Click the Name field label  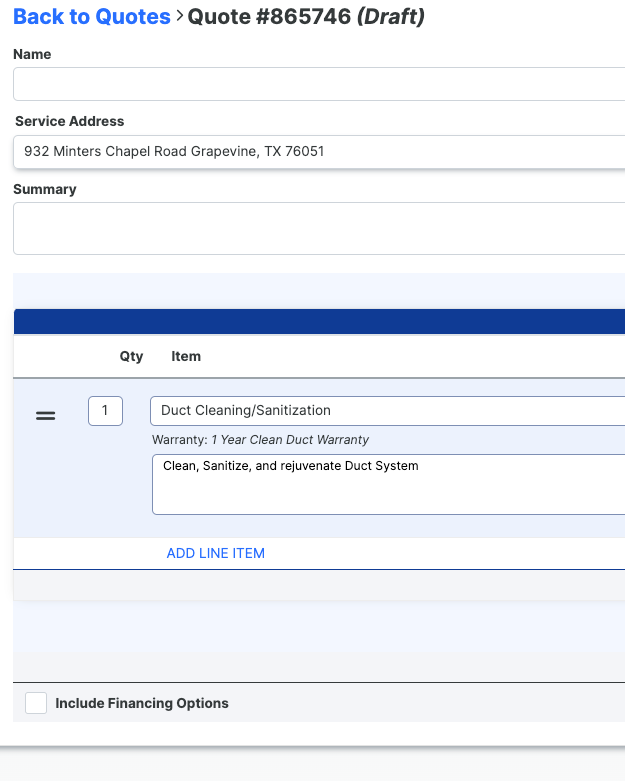(x=32, y=54)
